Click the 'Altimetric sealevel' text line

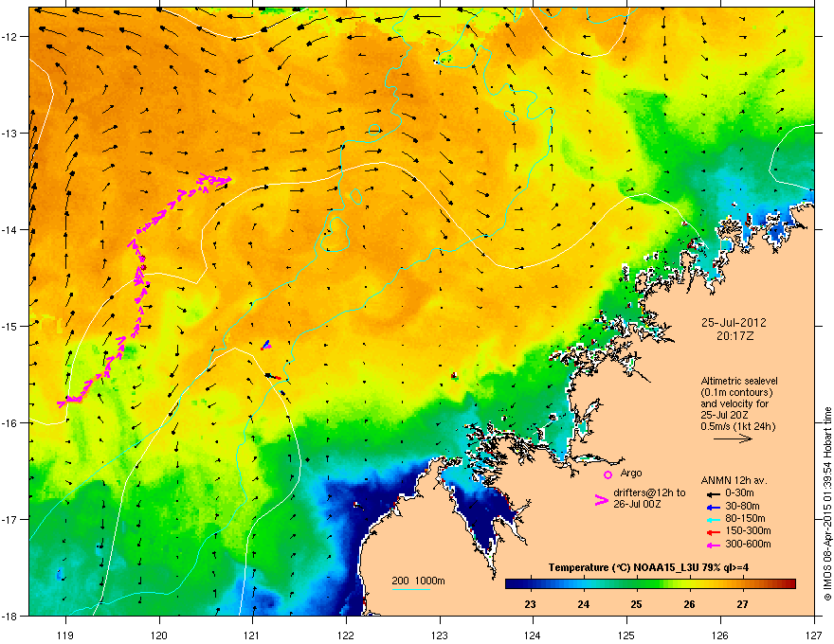click(x=739, y=381)
